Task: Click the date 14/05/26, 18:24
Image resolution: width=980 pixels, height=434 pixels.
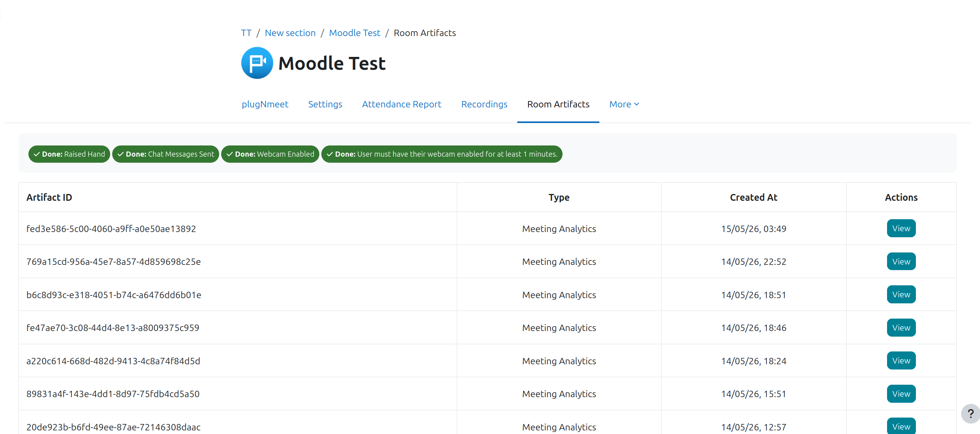Action: pyautogui.click(x=754, y=361)
